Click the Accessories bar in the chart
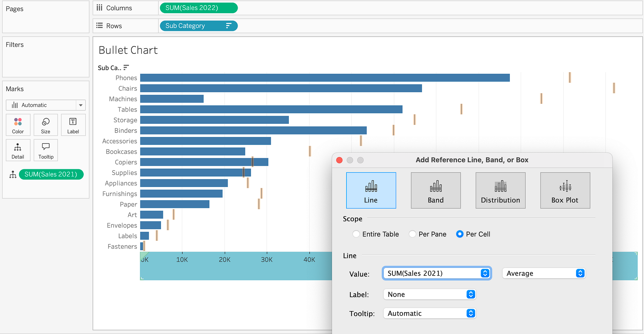This screenshot has height=334, width=644. tap(205, 141)
